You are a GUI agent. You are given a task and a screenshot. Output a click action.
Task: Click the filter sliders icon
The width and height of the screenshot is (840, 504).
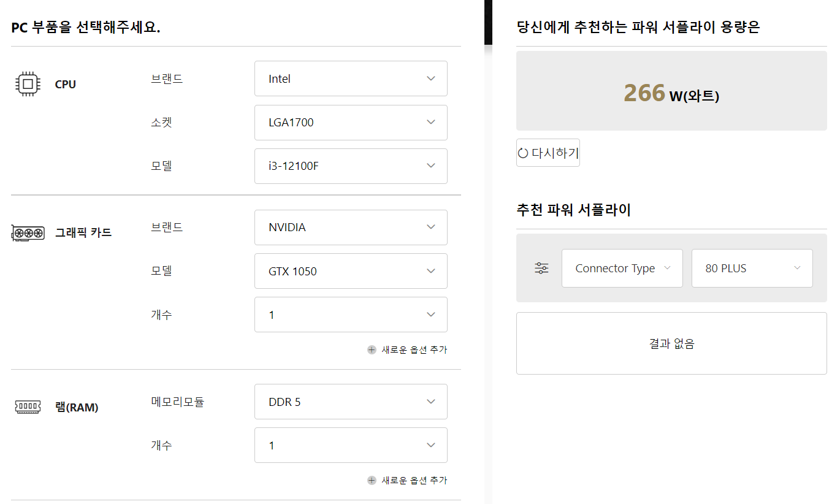click(x=541, y=268)
